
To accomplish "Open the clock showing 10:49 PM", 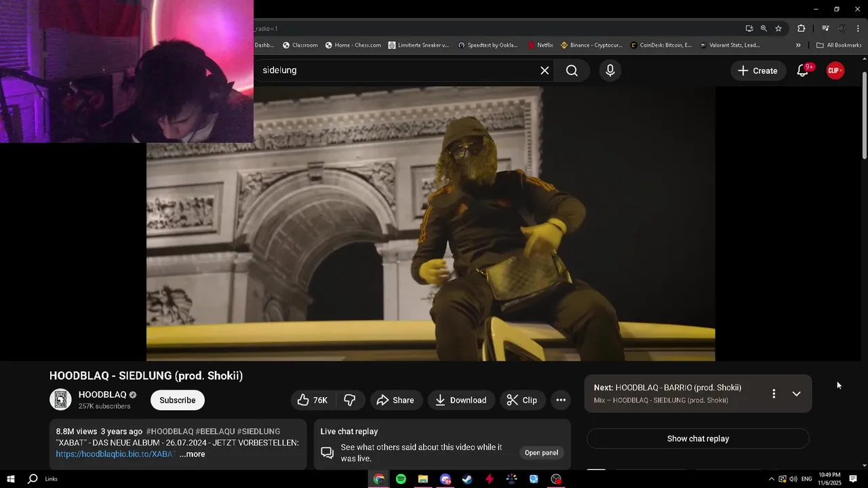I will pyautogui.click(x=830, y=479).
